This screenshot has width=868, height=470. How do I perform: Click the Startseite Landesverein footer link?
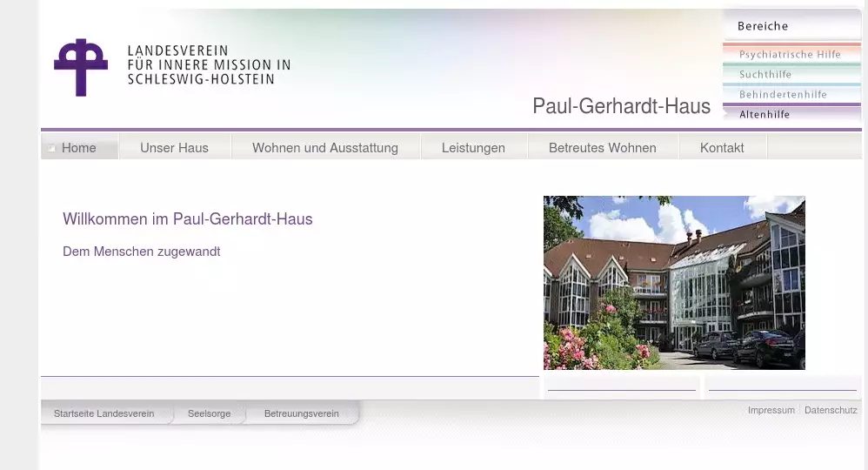click(103, 413)
